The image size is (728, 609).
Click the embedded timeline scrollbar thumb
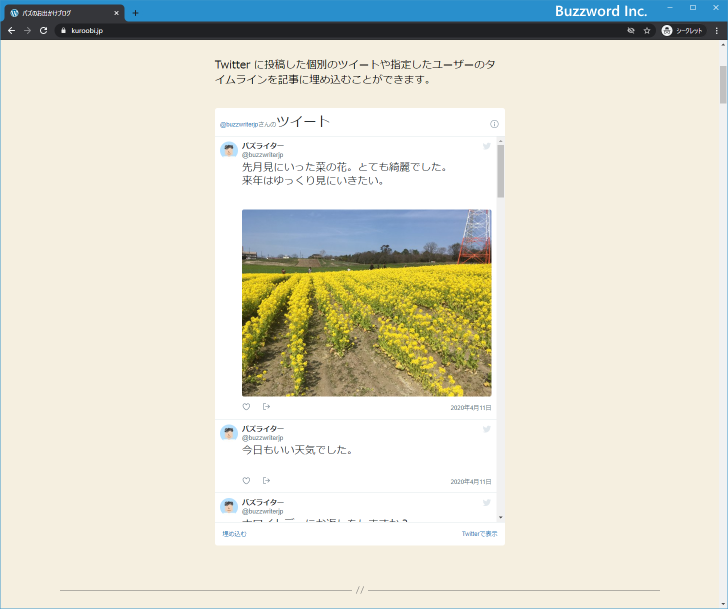[500, 171]
